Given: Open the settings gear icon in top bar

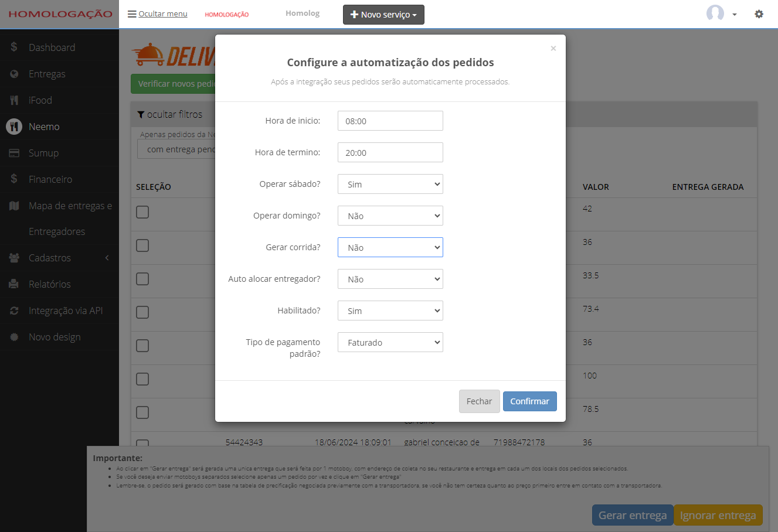Looking at the screenshot, I should [x=759, y=13].
